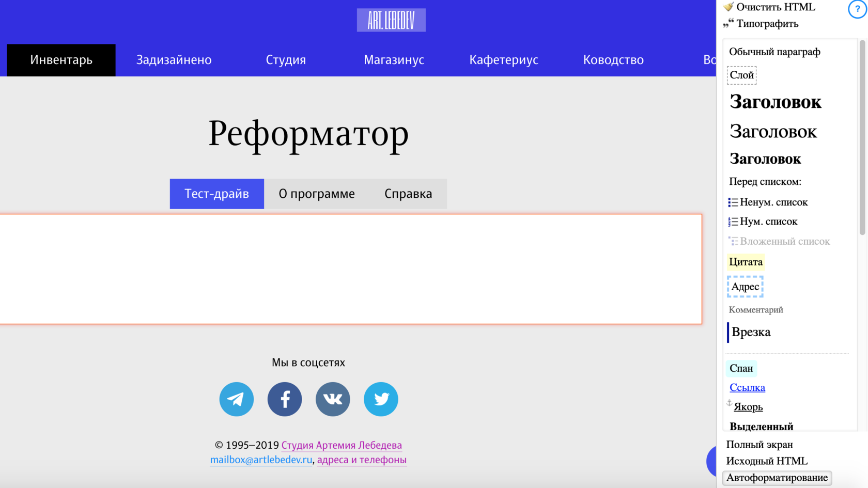
Task: Apply the Слой block style
Action: pos(741,75)
